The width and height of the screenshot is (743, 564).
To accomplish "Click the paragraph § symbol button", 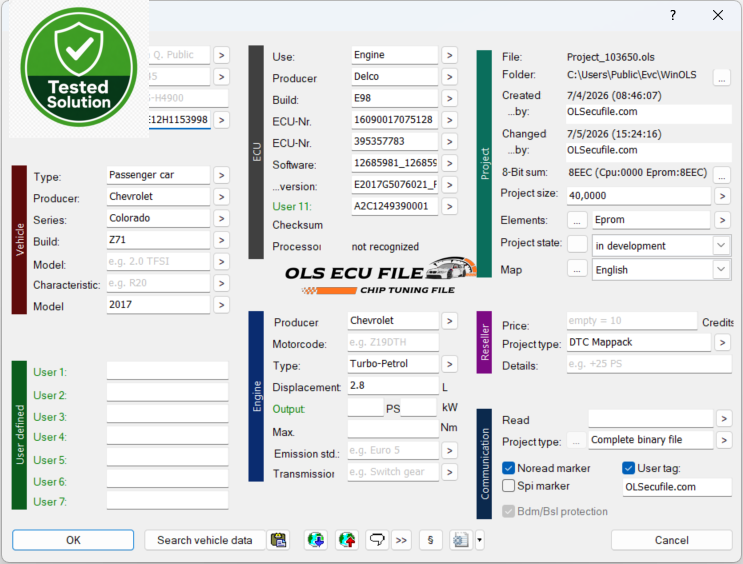I will point(430,540).
